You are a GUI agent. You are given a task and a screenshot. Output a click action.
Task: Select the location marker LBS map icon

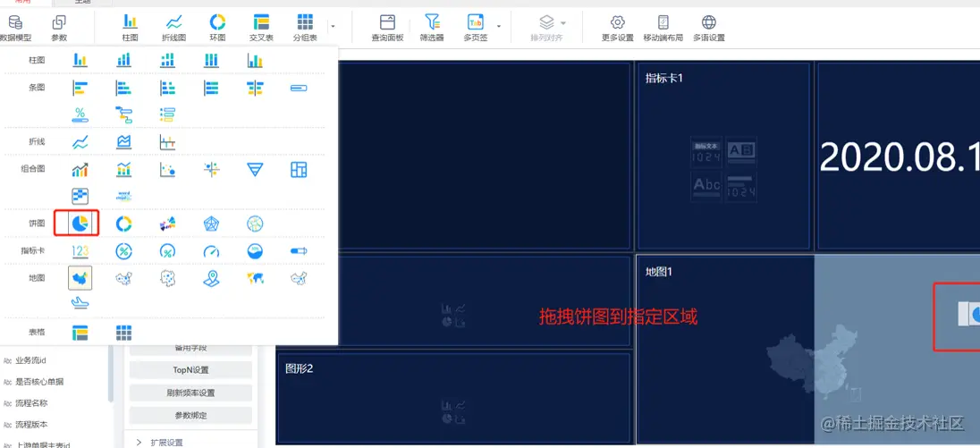(x=211, y=278)
